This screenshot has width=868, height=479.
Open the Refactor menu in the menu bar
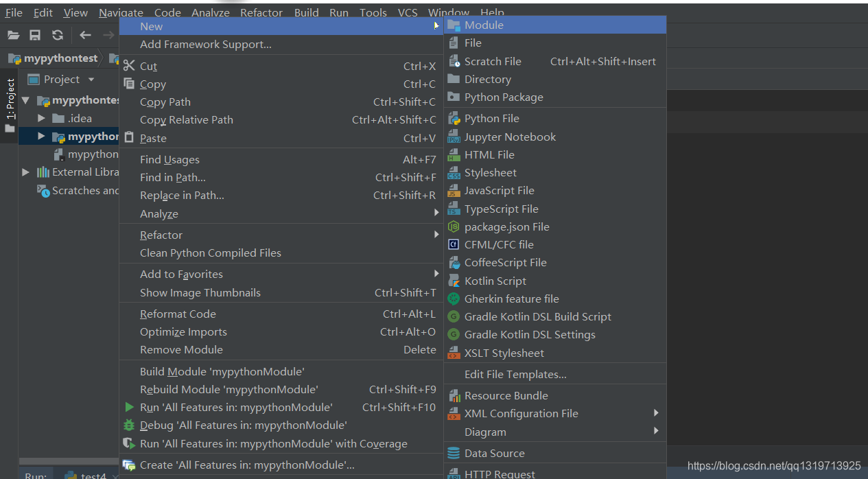pos(261,12)
